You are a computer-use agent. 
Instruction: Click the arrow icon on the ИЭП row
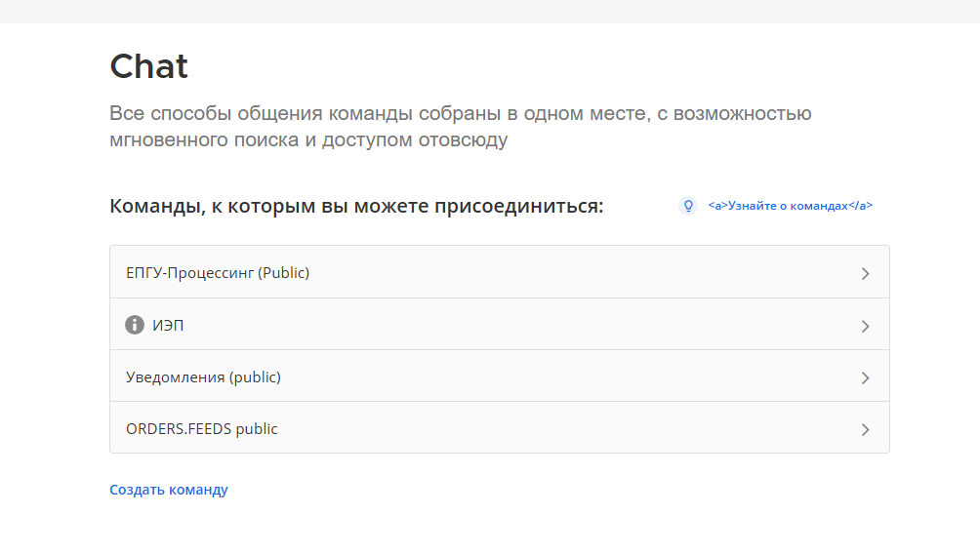coord(865,326)
